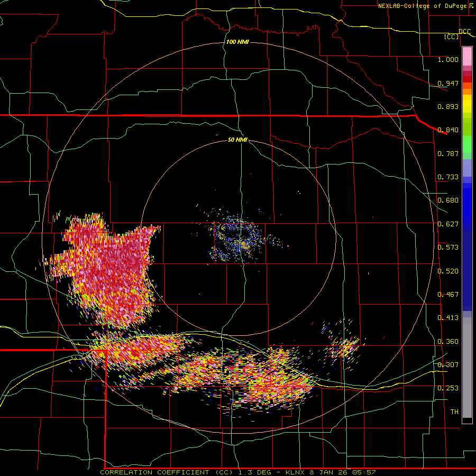This screenshot has width=476, height=476.
Task: Select the 1.000 color scale value
Action: point(448,59)
